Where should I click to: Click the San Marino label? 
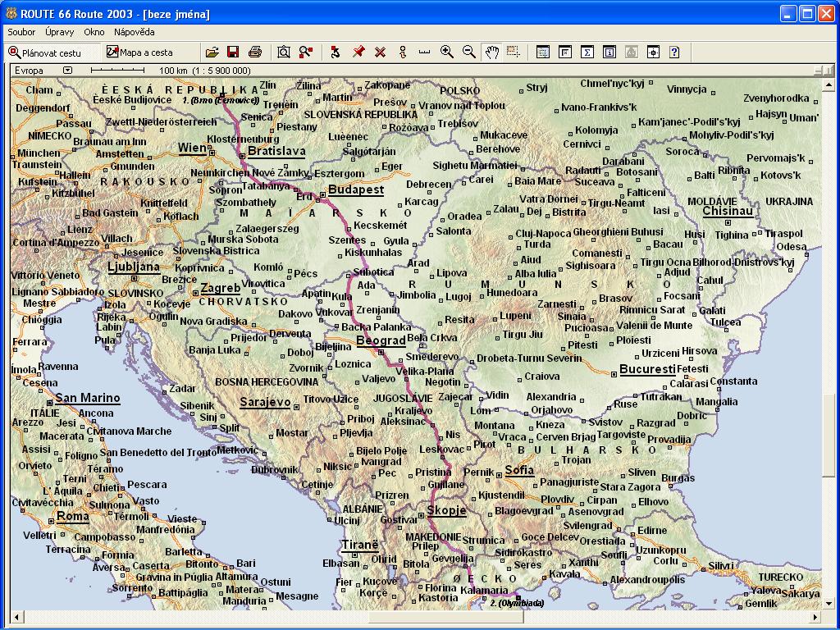pyautogui.click(x=87, y=398)
